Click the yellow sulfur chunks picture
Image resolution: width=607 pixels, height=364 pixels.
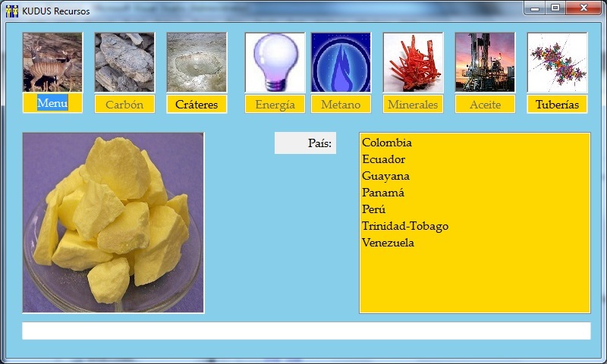(113, 223)
